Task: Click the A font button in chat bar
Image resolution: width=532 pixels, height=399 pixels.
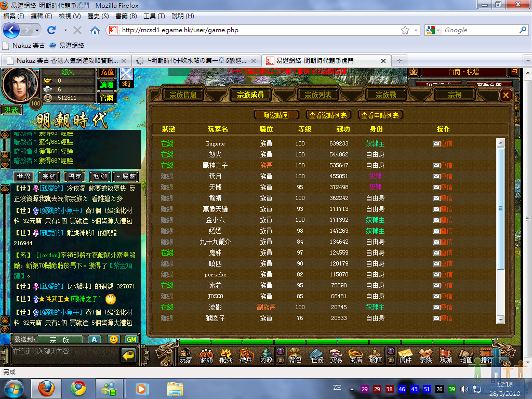Action: pyautogui.click(x=95, y=339)
